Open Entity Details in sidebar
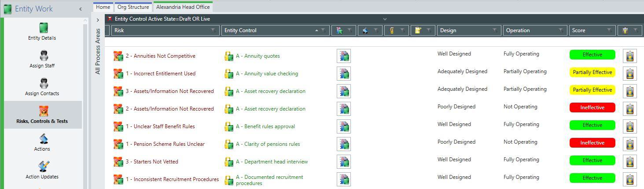 coord(43,32)
